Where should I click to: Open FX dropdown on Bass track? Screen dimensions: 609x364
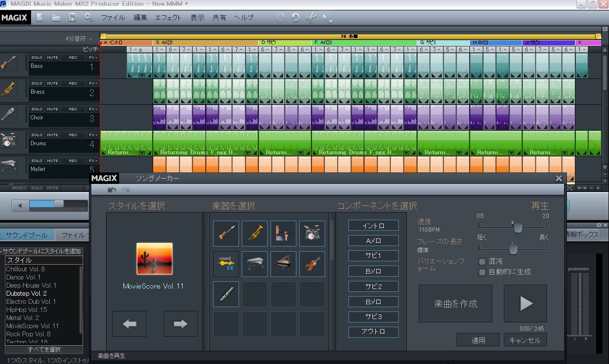[92, 57]
